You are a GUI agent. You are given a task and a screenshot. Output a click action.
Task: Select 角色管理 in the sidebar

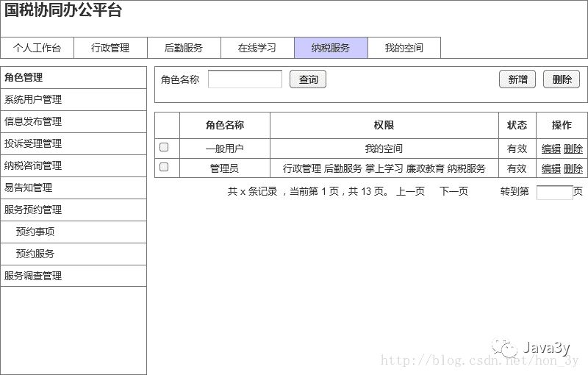73,78
